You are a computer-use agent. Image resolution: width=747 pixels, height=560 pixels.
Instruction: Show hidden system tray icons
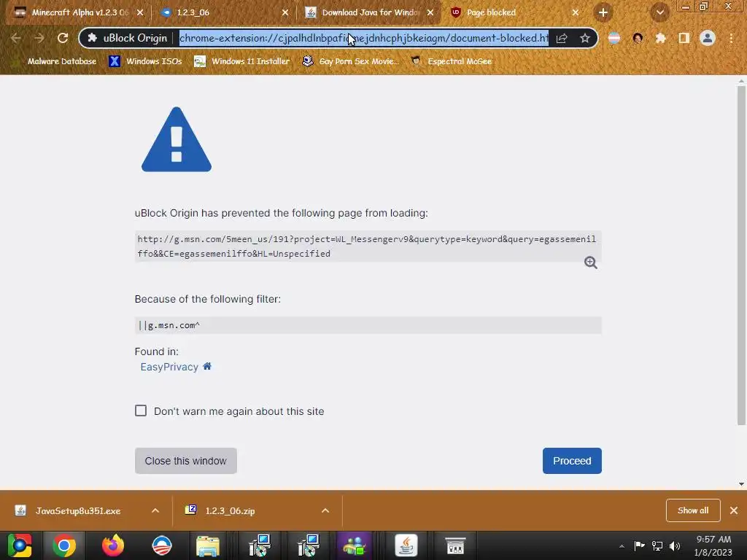(622, 546)
